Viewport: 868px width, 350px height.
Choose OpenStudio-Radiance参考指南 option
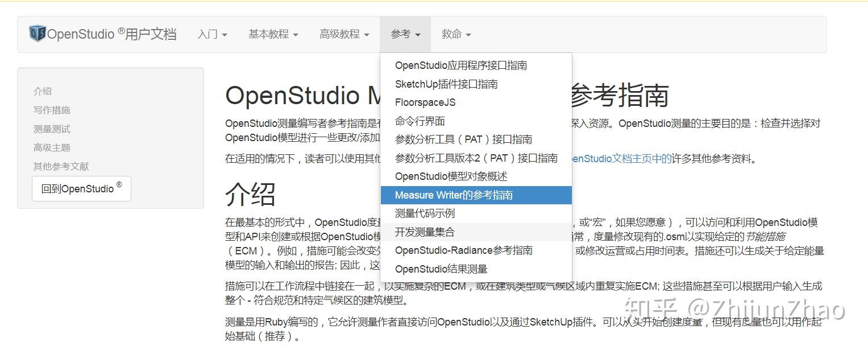tap(464, 249)
